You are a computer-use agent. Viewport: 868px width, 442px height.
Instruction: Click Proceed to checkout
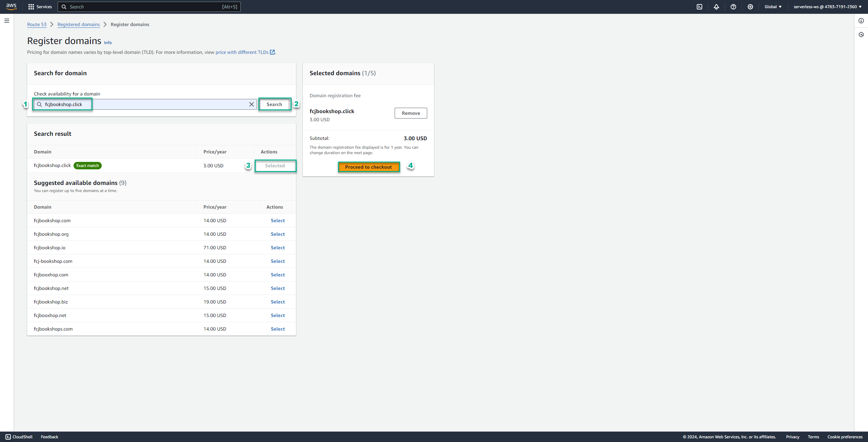point(369,167)
